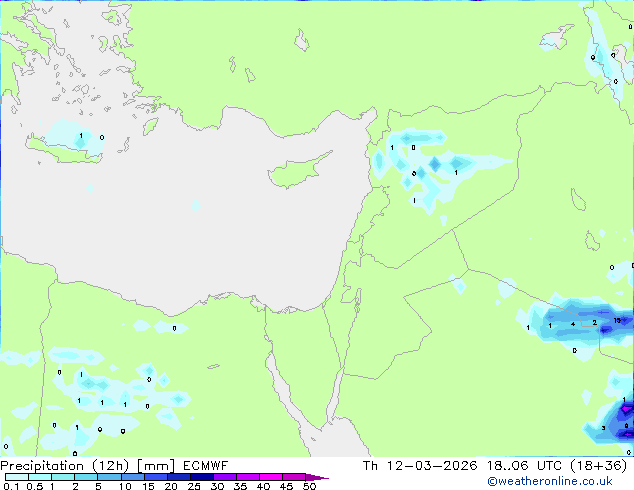Click the '[mm]' unit label
The height and width of the screenshot is (490, 634).
(x=156, y=466)
